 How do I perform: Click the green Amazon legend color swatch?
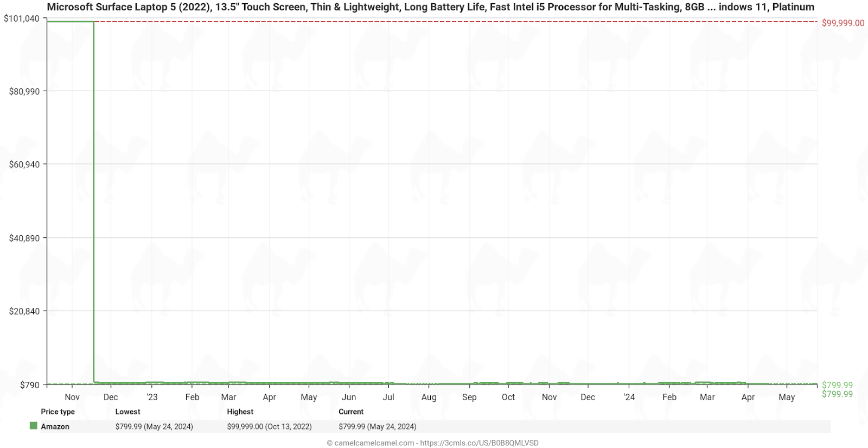coord(34,426)
